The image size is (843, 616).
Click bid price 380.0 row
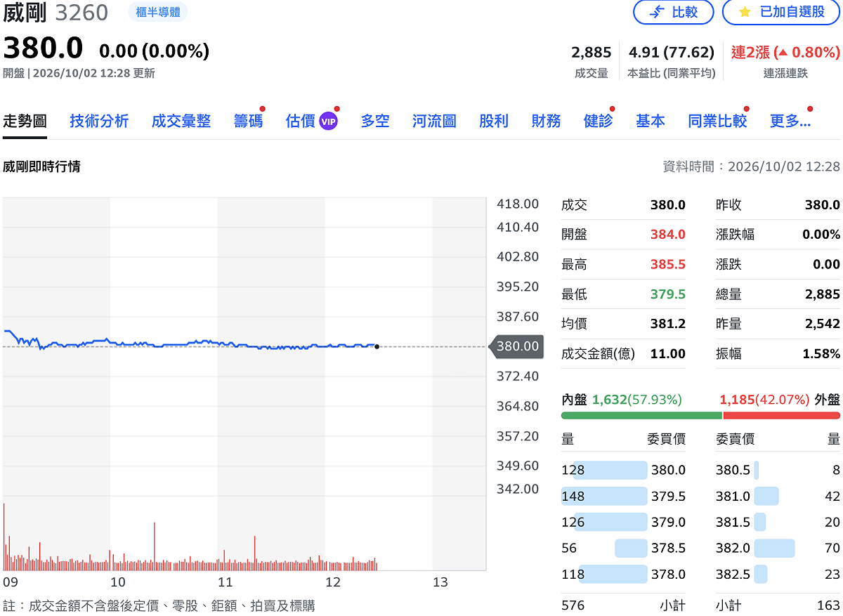tap(624, 470)
